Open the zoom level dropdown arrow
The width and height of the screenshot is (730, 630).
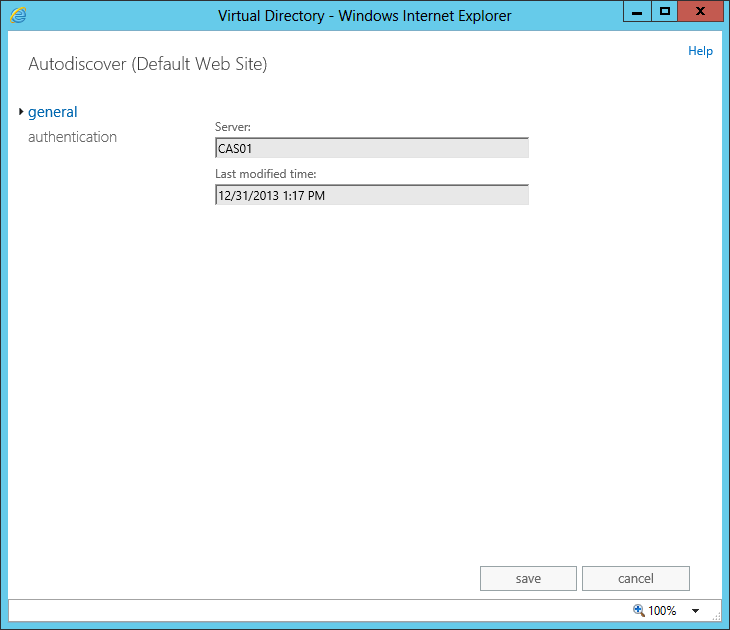point(695,611)
